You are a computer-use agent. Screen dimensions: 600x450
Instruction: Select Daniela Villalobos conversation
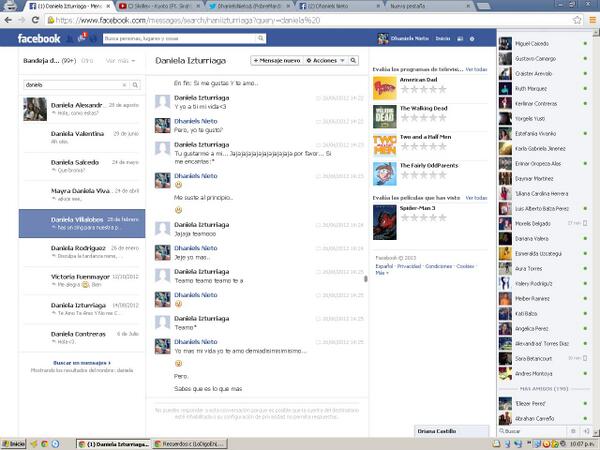point(82,223)
